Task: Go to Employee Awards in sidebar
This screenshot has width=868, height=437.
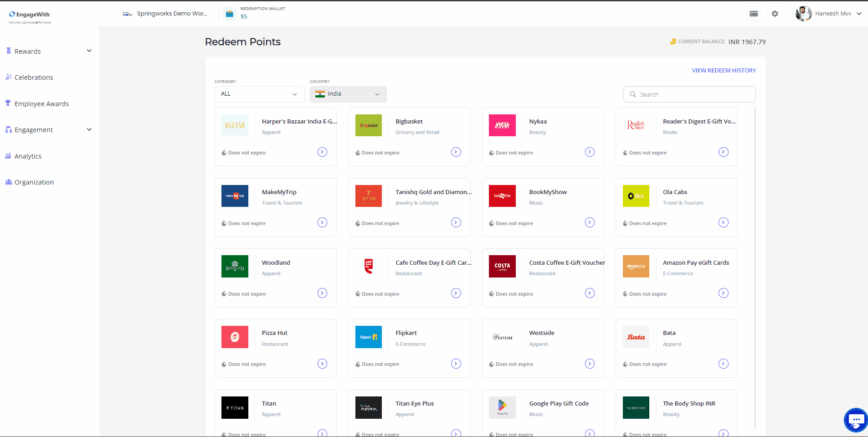Action: pyautogui.click(x=41, y=104)
